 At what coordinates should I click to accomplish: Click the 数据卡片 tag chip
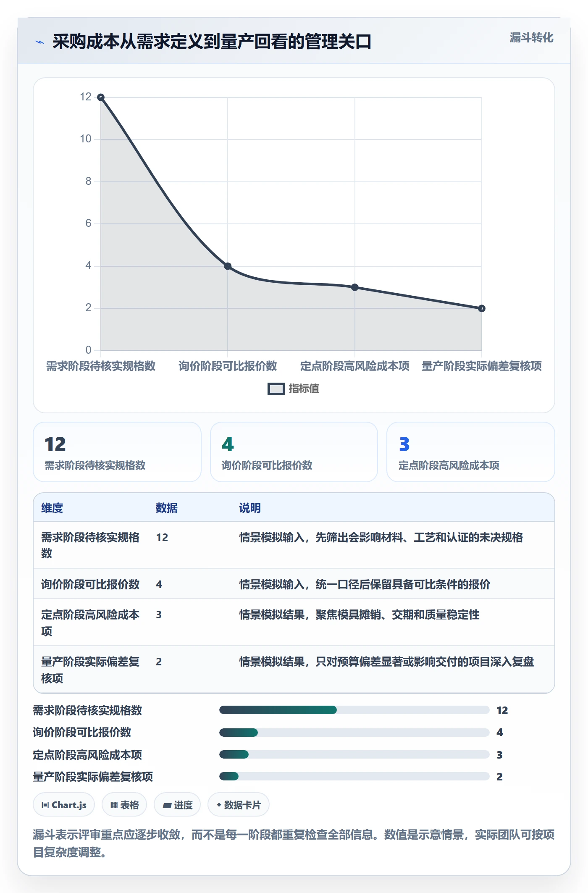click(239, 805)
